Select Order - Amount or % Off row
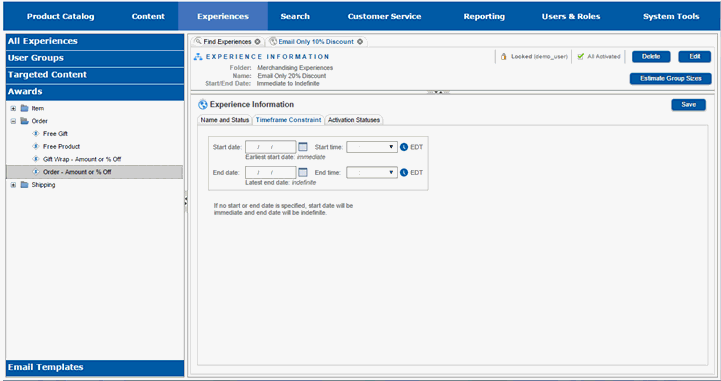Image resolution: width=721 pixels, height=381 pixels. click(x=94, y=172)
